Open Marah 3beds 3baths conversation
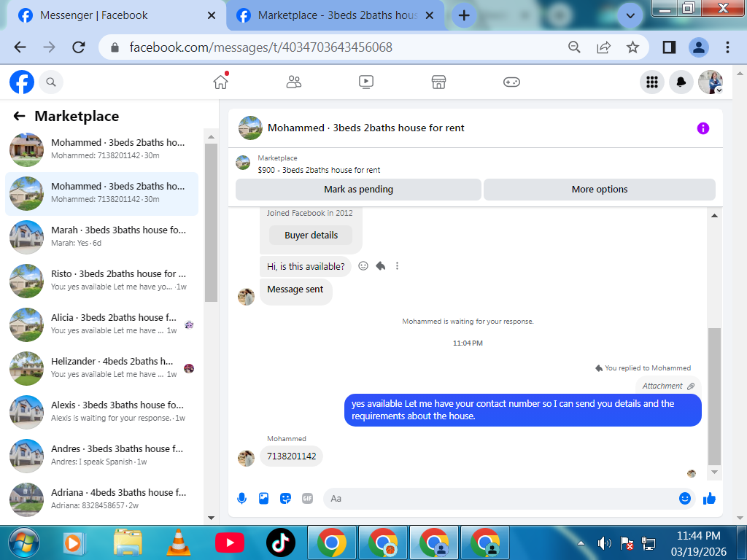Screen dimensions: 747x560 (102, 237)
